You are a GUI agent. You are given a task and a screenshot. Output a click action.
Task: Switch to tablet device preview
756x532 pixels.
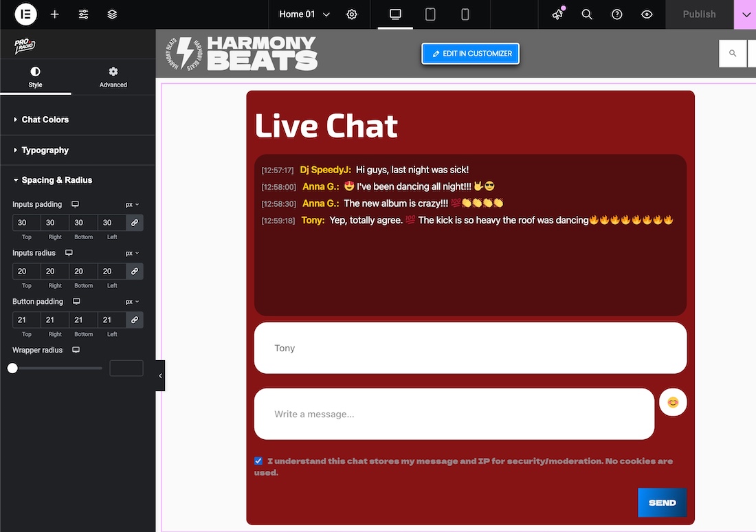430,14
